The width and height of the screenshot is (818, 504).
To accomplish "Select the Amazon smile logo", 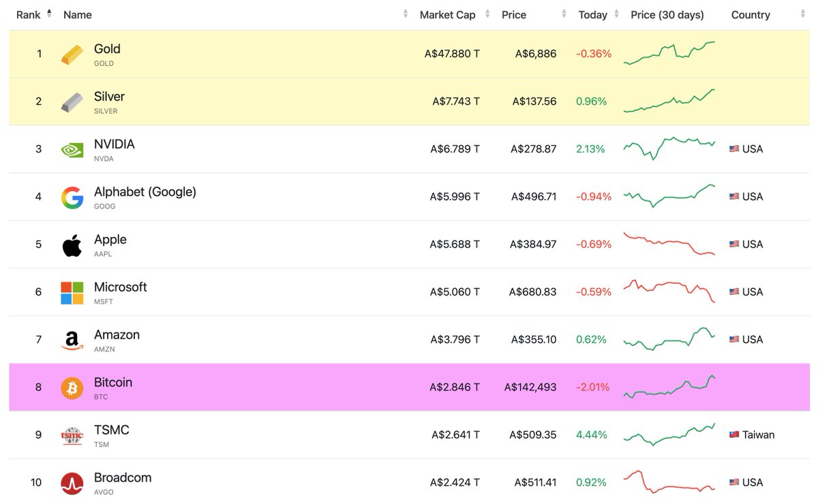I will [x=72, y=339].
